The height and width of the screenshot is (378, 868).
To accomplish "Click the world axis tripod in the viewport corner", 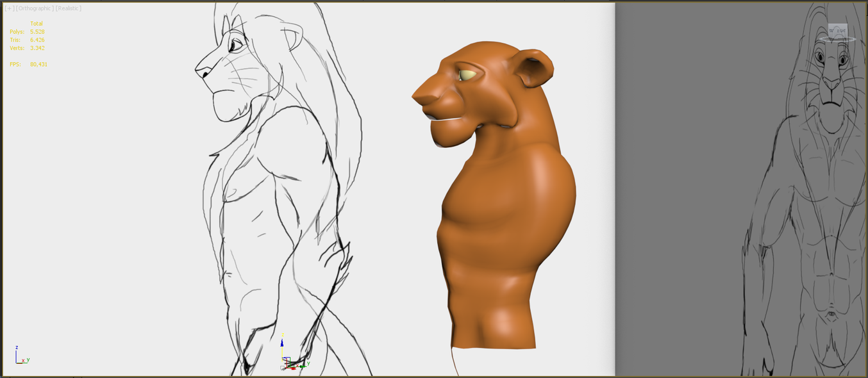I will [22, 356].
